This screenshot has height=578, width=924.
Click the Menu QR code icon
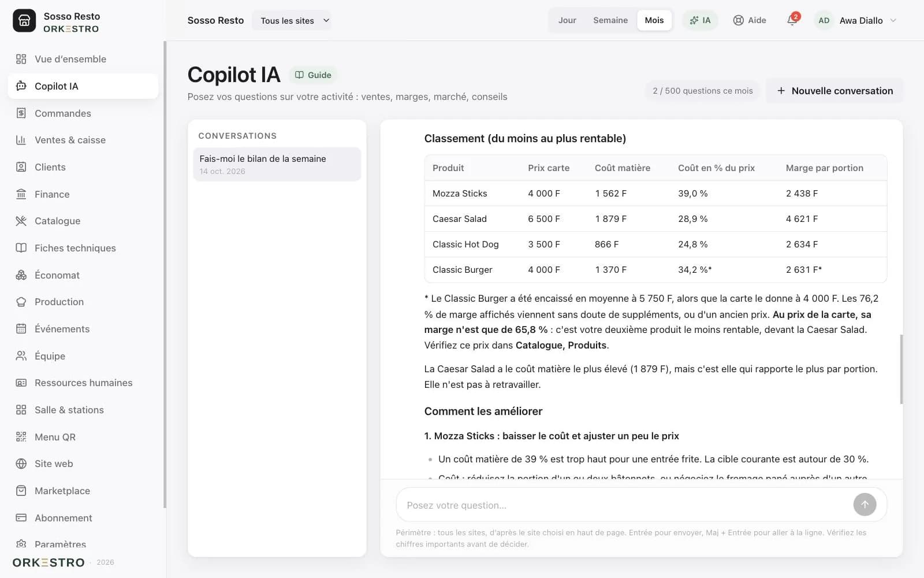[x=21, y=437]
